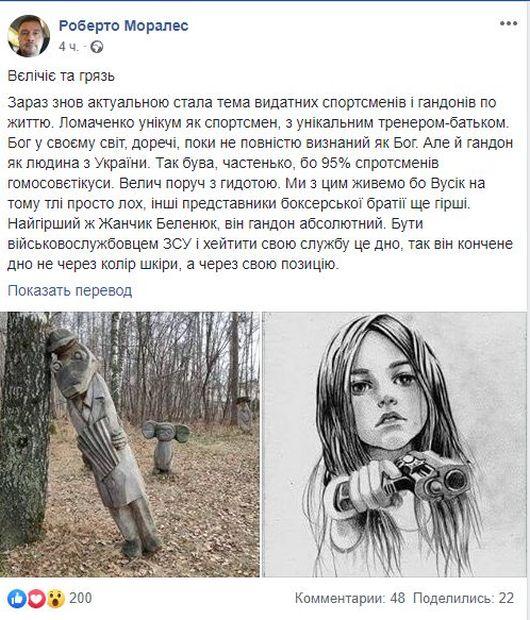Open the post options three-dots menu
Viewport: 530px width, 620px height.
pos(508,23)
